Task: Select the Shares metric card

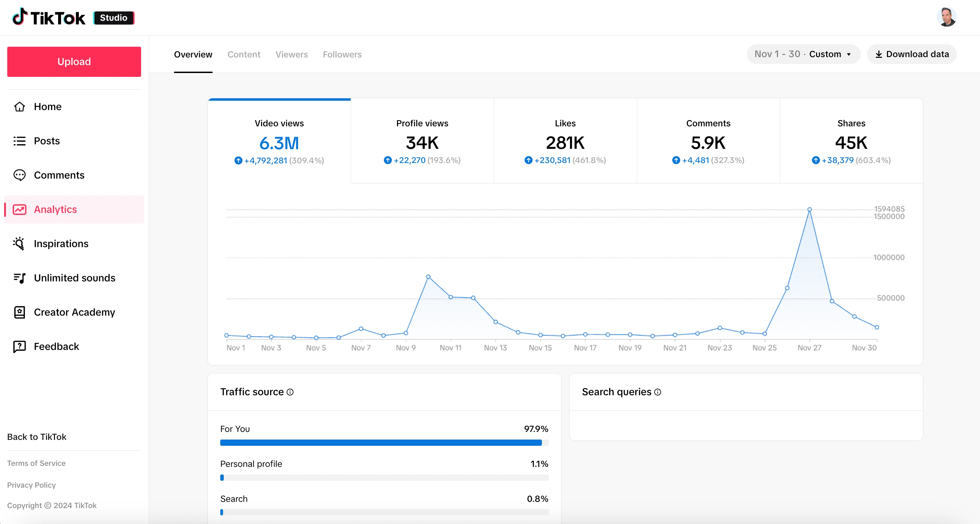Action: [x=851, y=141]
